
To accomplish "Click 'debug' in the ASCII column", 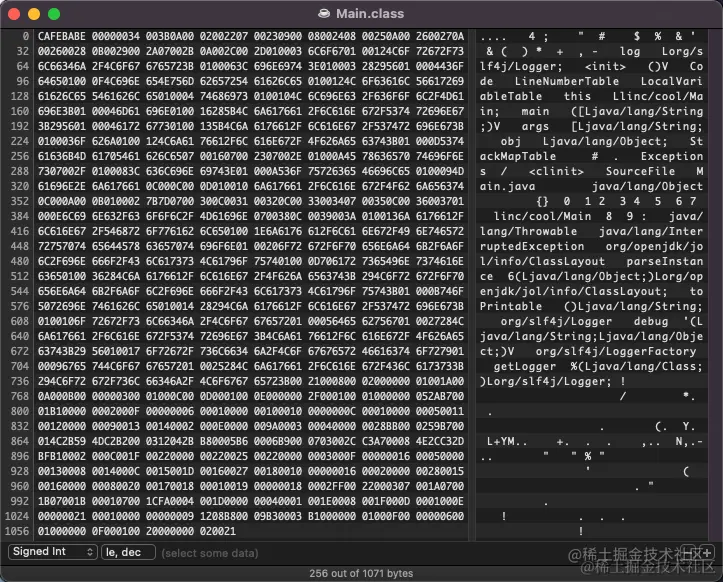I will pos(651,321).
